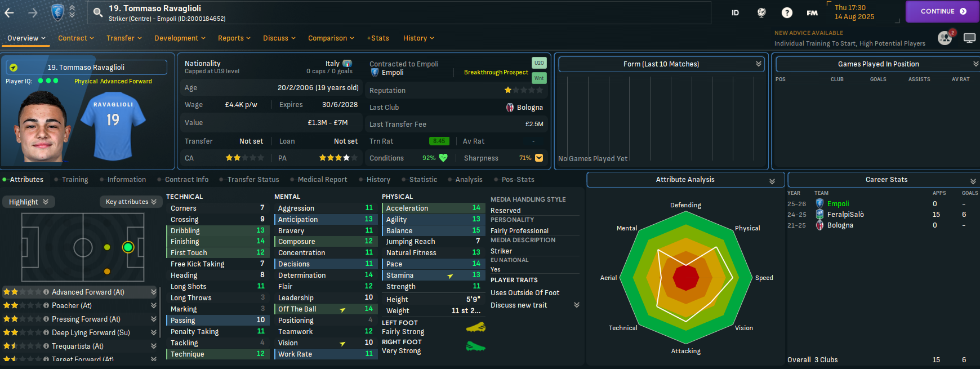This screenshot has width=980, height=369.
Task: Open the staff advice notifications icon
Action: [945, 38]
